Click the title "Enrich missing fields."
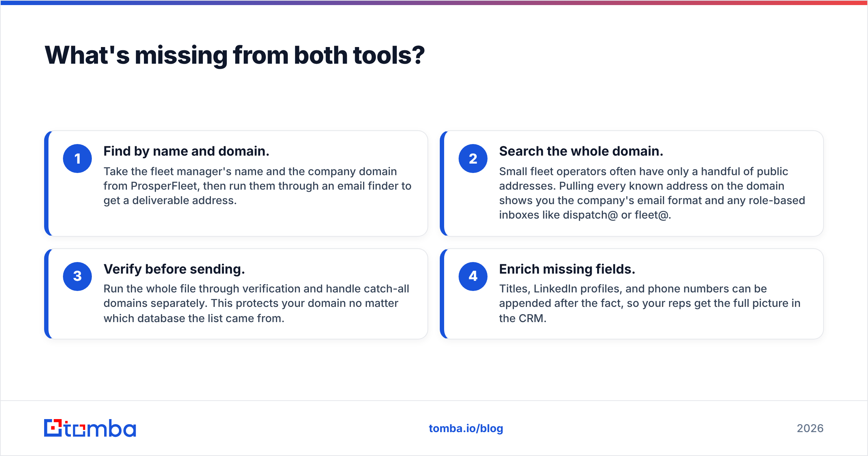 [567, 269]
